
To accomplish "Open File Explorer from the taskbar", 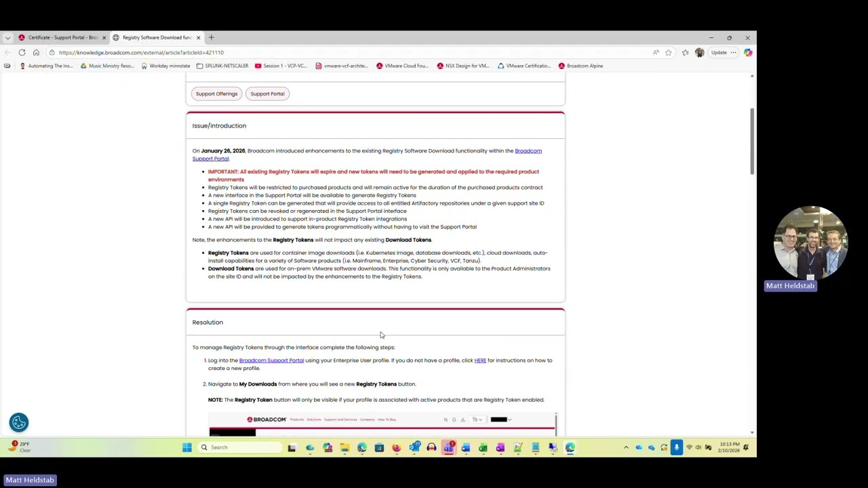I will coord(344,447).
